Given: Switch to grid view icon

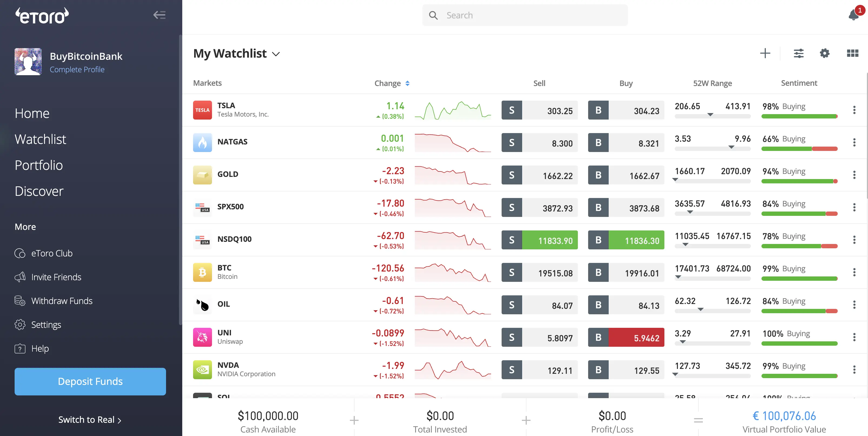Looking at the screenshot, I should (853, 53).
